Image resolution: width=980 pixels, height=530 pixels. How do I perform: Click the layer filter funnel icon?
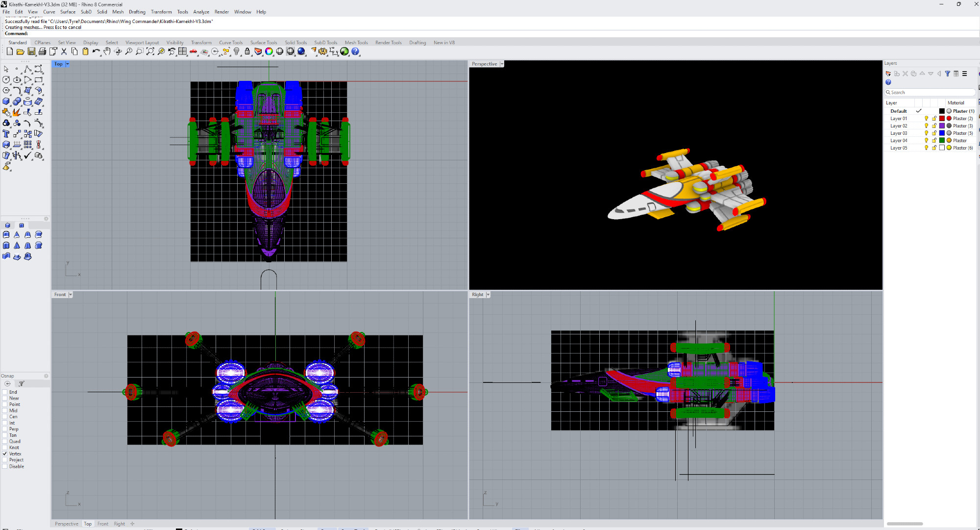click(948, 74)
